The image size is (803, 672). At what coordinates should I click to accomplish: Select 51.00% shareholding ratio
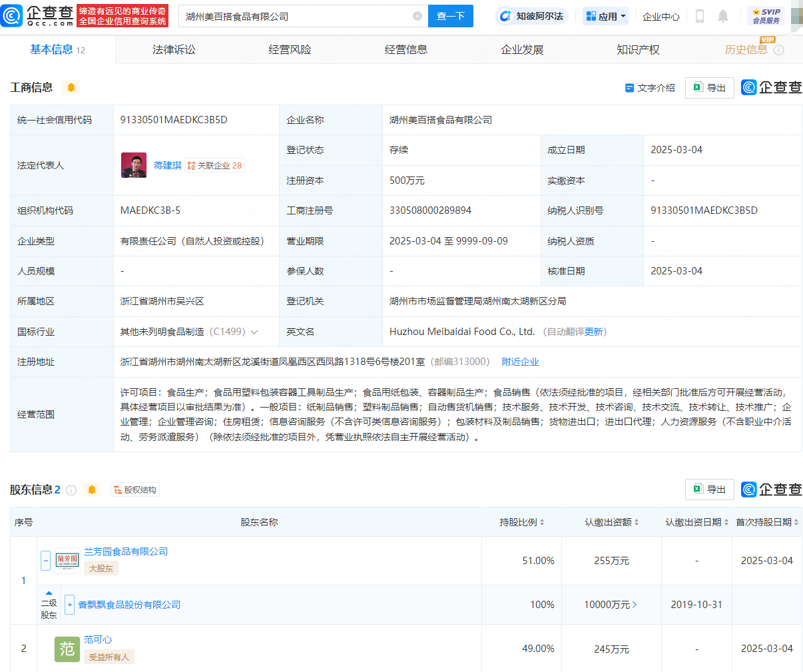(538, 561)
